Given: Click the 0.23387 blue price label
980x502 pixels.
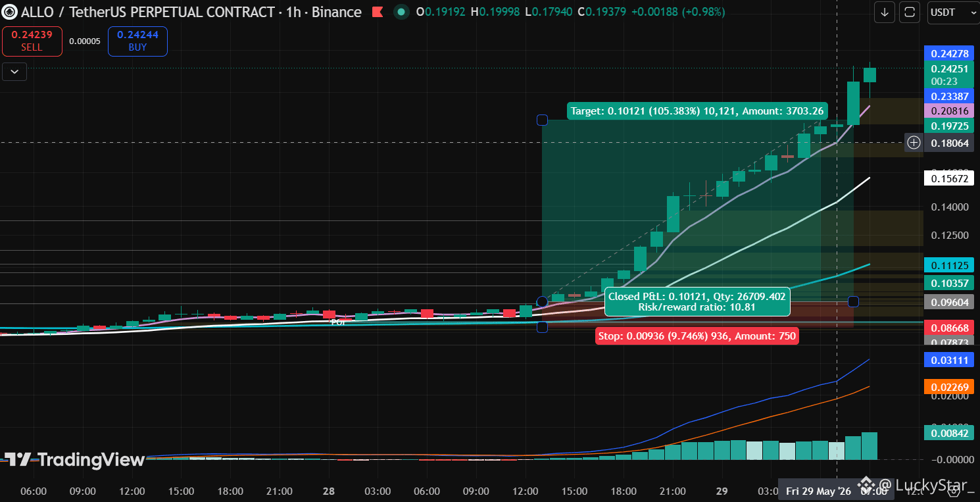Looking at the screenshot, I should 948,95.
